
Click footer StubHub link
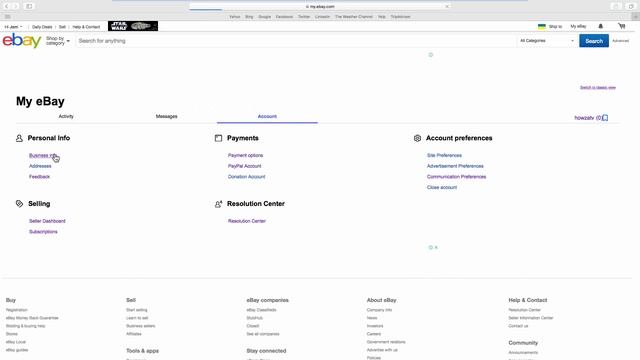[254, 318]
